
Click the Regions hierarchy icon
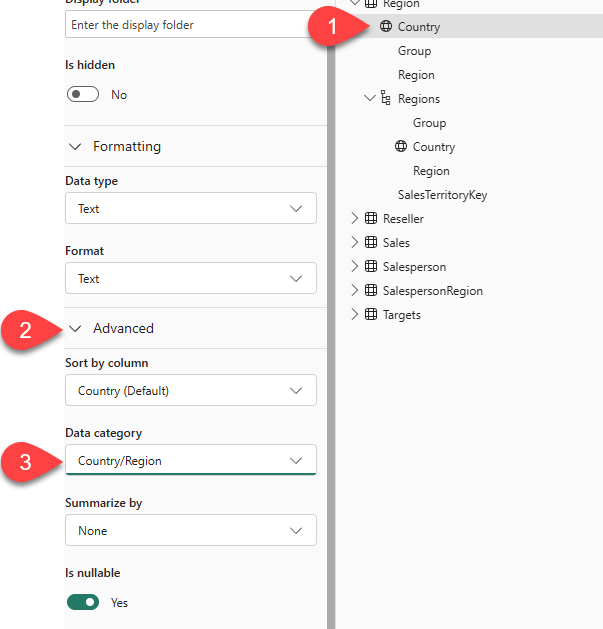386,99
